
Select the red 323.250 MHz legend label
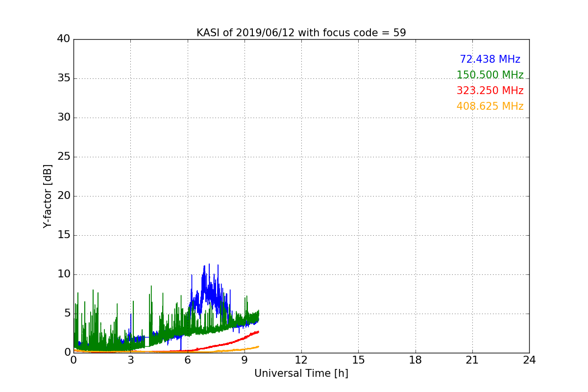[x=490, y=91]
